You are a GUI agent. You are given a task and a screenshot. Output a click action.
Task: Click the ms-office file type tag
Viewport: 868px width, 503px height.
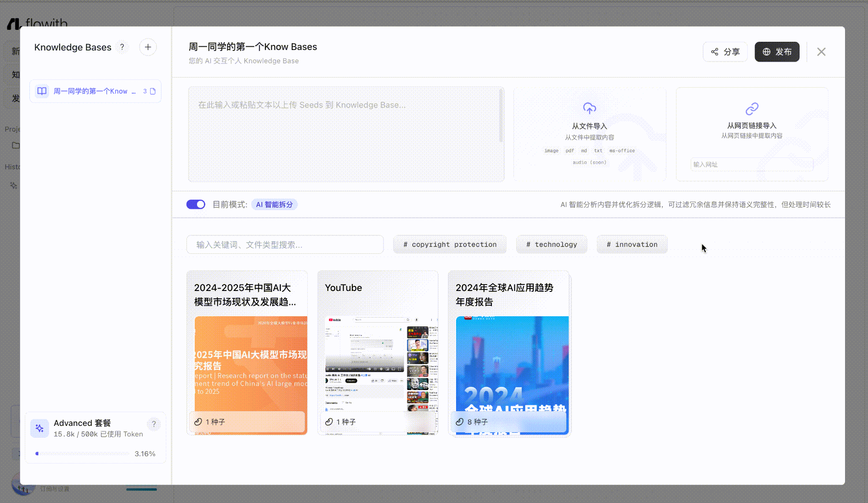pyautogui.click(x=622, y=151)
